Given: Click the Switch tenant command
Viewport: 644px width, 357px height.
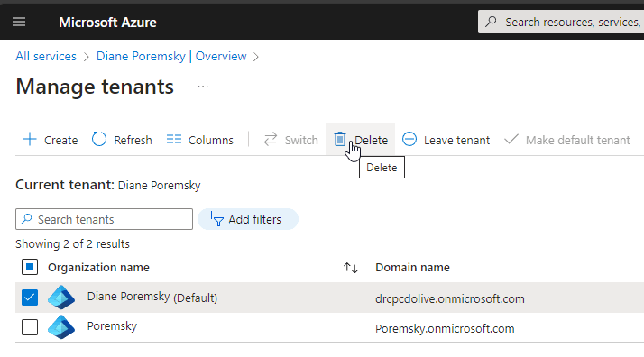Looking at the screenshot, I should click(290, 140).
